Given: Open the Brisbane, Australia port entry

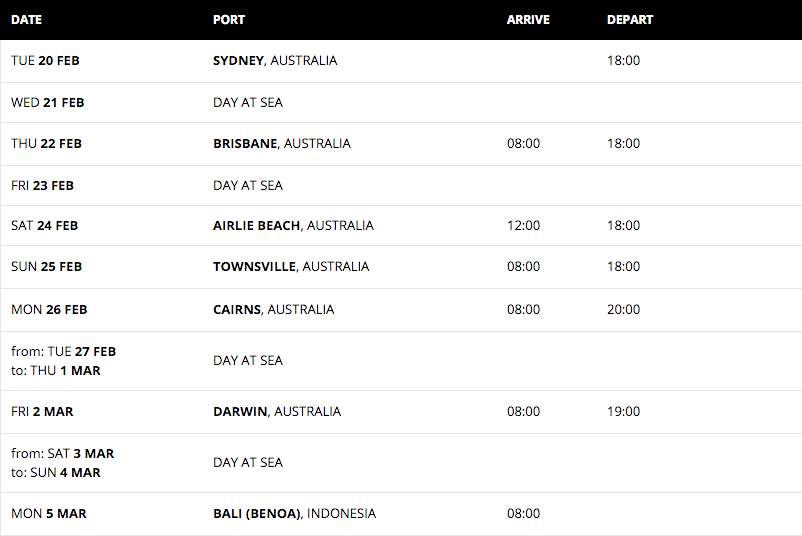Looking at the screenshot, I should (282, 143).
